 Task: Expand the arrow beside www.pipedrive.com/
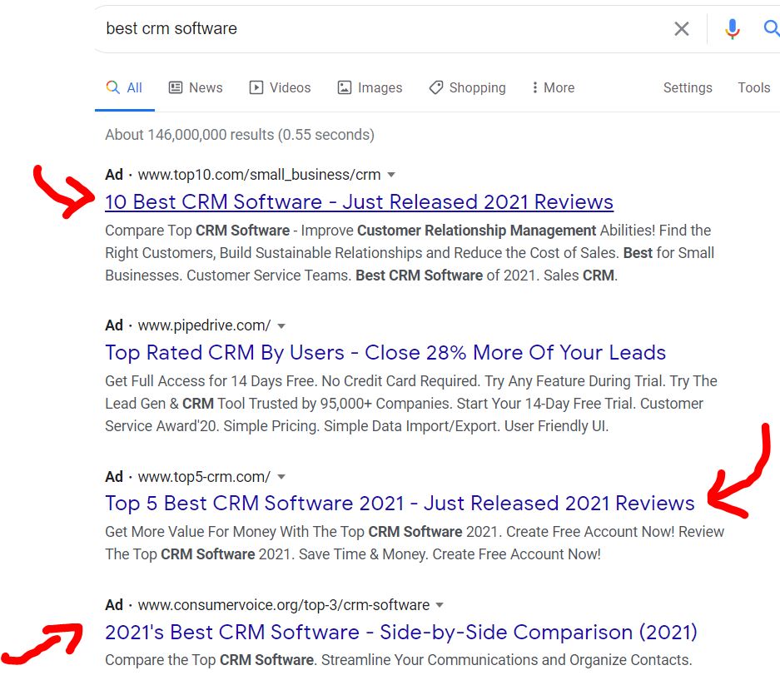coord(281,326)
